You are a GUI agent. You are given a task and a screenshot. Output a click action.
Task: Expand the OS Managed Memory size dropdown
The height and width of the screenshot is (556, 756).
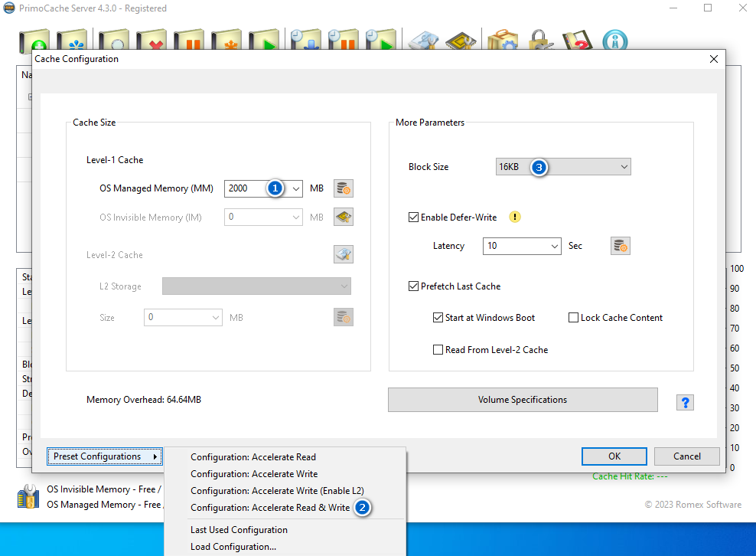tap(296, 188)
